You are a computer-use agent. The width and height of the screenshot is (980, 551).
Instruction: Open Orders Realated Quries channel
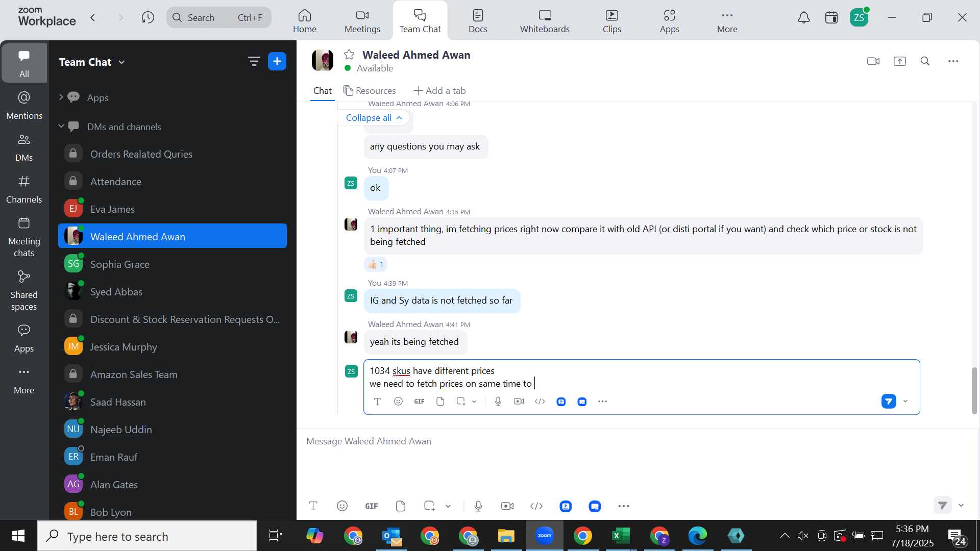173,154
